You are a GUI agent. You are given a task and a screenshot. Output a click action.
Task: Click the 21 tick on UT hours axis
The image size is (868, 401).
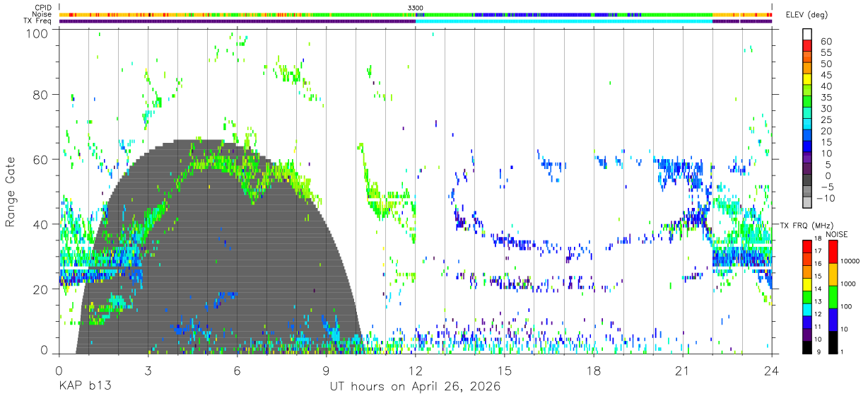[683, 371]
